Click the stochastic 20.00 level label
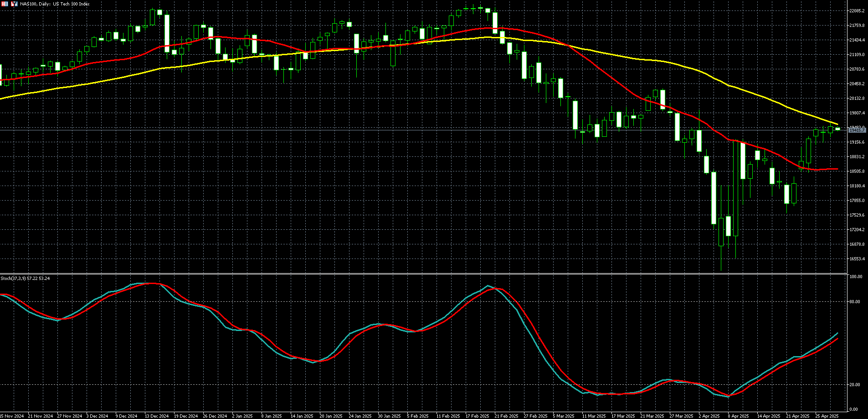 [855, 385]
